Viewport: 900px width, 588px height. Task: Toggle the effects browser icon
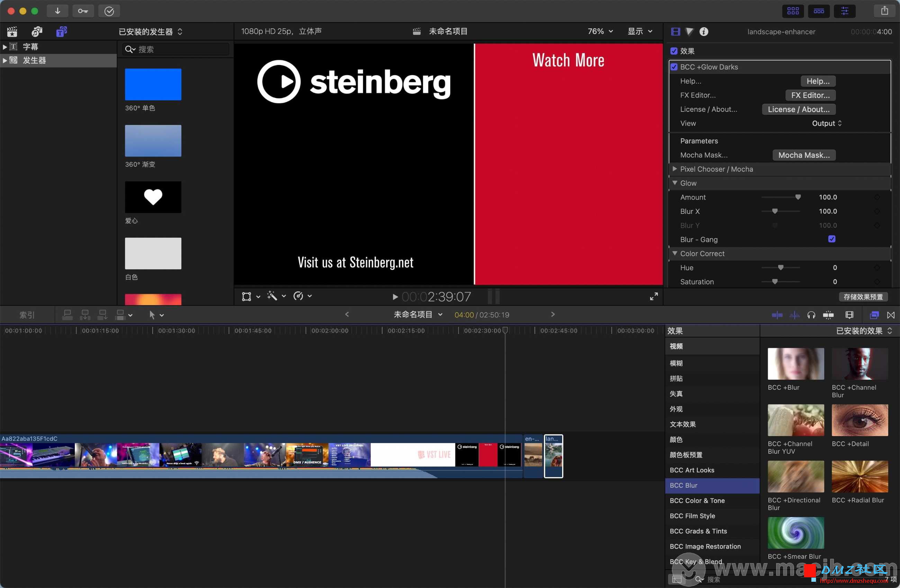point(874,315)
